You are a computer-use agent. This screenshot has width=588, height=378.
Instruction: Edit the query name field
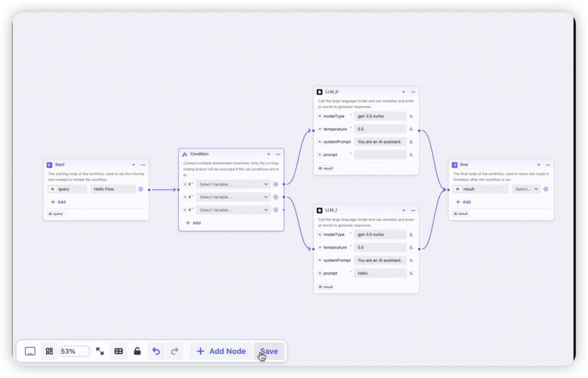click(x=68, y=189)
